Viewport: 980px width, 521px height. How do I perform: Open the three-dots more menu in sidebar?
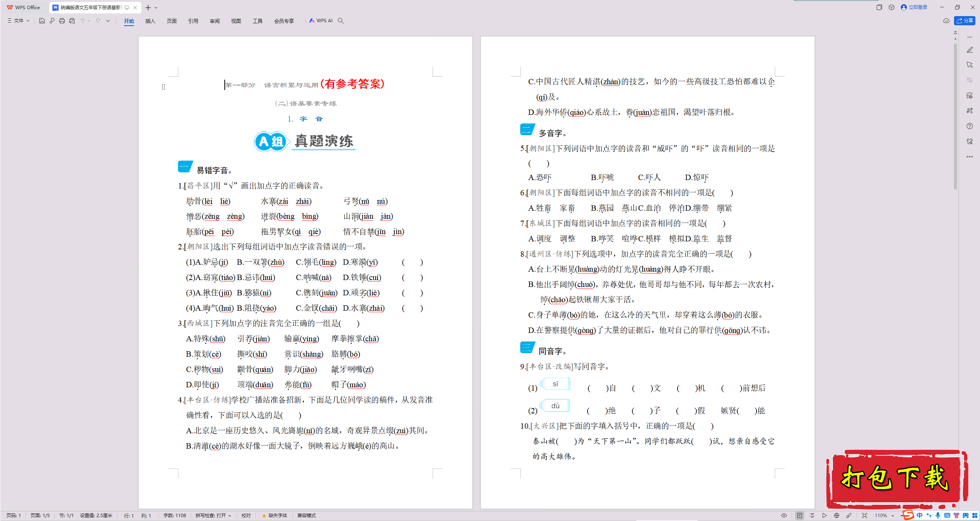pos(970,157)
